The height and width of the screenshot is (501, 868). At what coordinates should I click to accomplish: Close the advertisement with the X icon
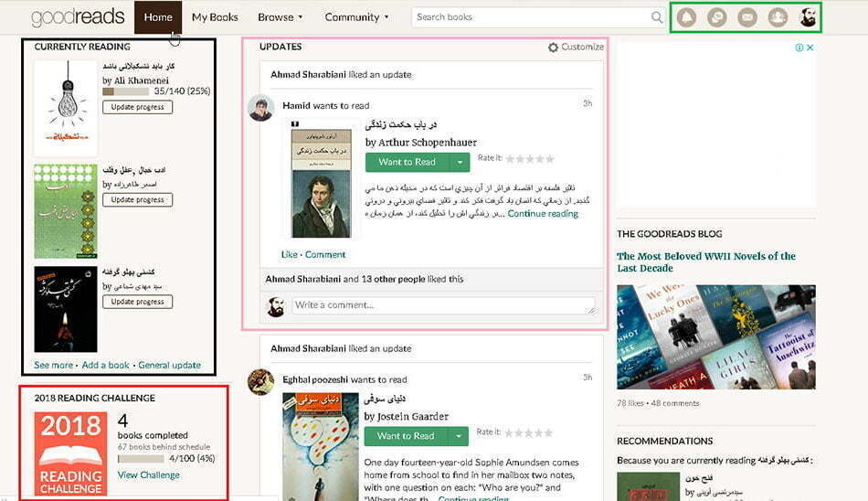pyautogui.click(x=810, y=48)
